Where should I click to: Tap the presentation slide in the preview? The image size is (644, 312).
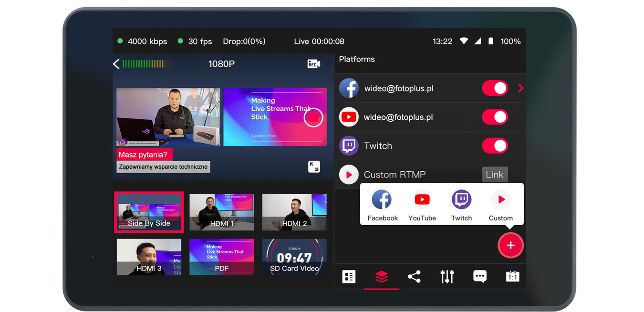pos(275,117)
